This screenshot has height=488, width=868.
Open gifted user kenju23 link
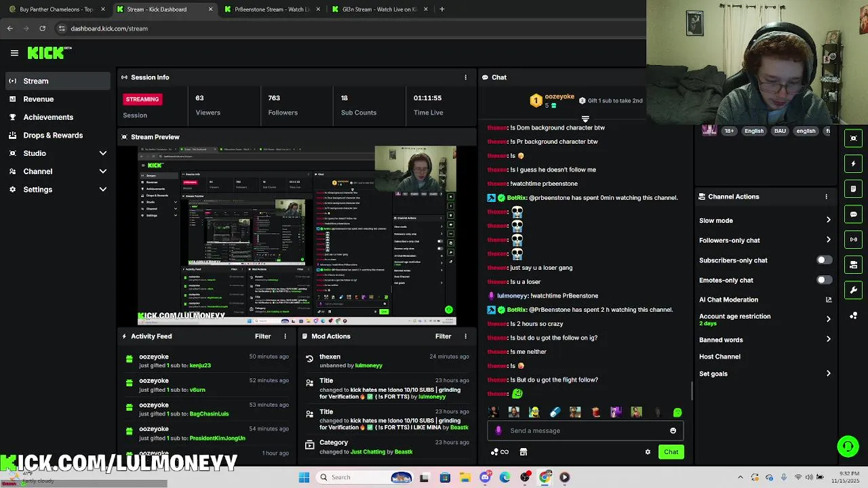pyautogui.click(x=200, y=365)
